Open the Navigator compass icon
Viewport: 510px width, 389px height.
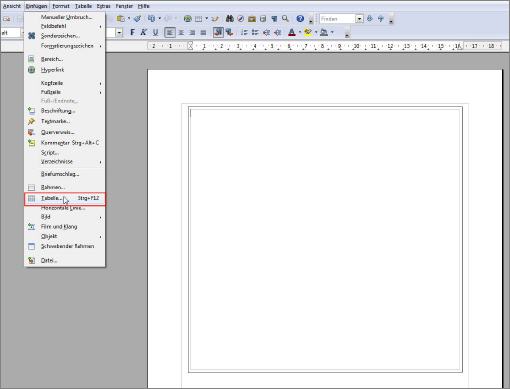[241, 19]
